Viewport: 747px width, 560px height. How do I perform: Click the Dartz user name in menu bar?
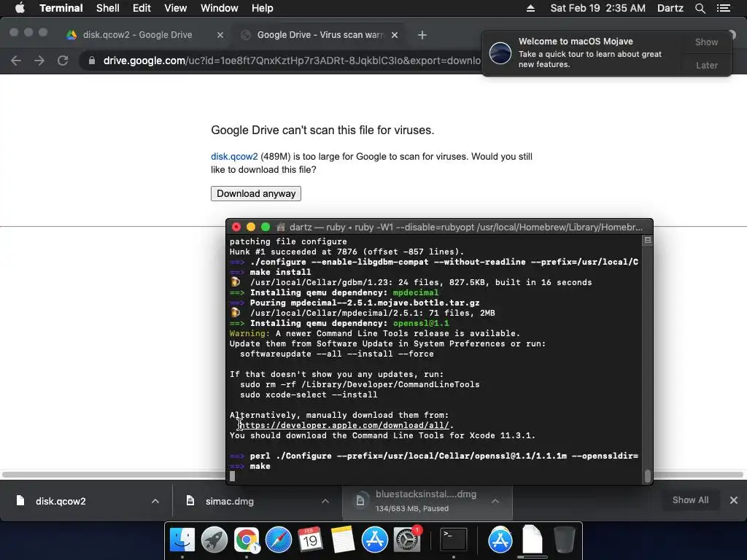pos(670,8)
